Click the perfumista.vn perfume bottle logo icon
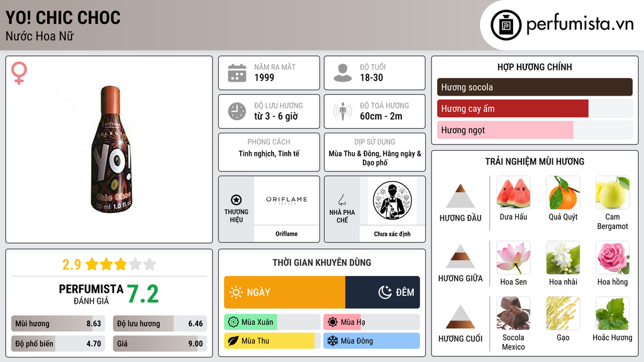Viewport: 644px width, 362px height. click(506, 25)
